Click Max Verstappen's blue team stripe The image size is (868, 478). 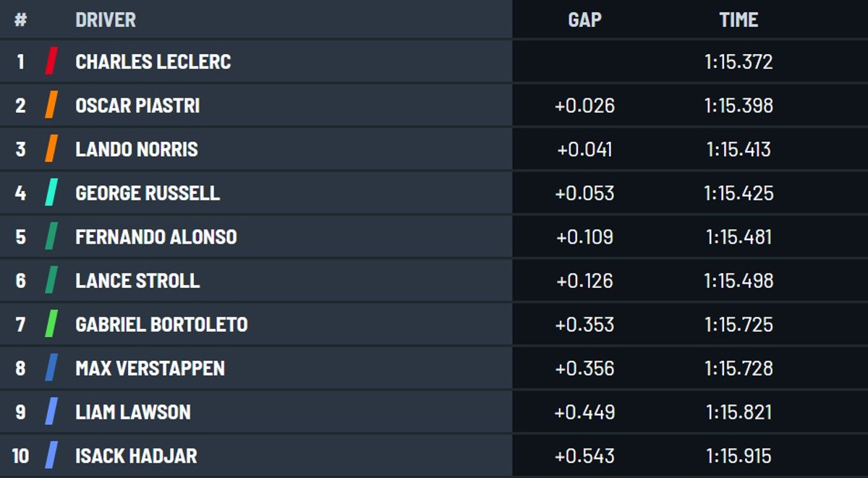tap(51, 367)
